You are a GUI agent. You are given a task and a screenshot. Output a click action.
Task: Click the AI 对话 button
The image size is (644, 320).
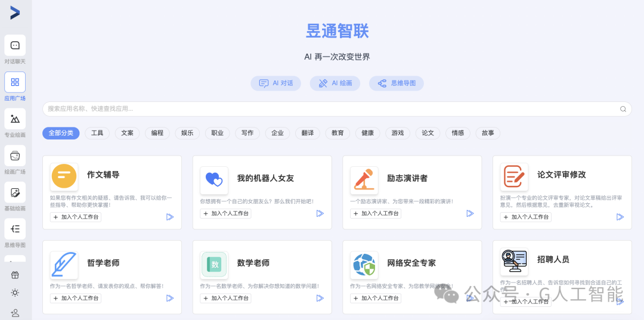[276, 83]
